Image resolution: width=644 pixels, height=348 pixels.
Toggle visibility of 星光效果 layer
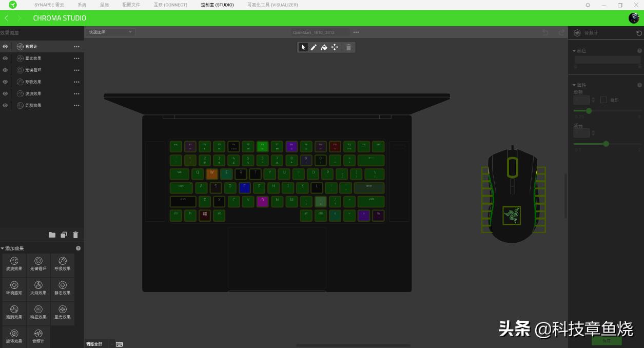5,58
